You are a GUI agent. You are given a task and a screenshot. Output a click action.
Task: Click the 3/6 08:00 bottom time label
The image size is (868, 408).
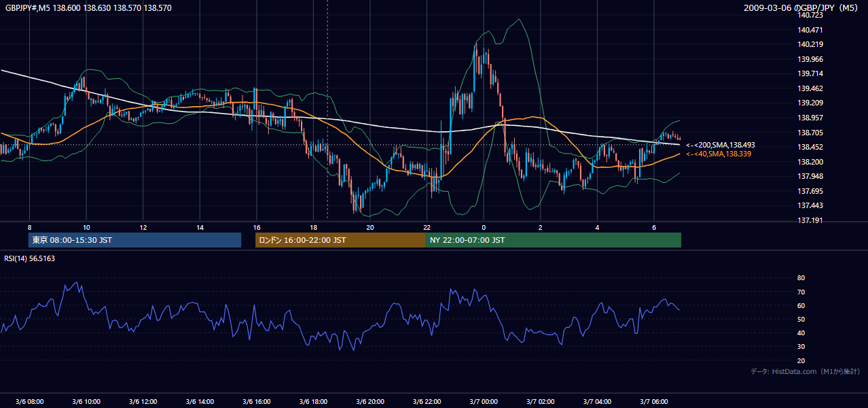pyautogui.click(x=29, y=401)
